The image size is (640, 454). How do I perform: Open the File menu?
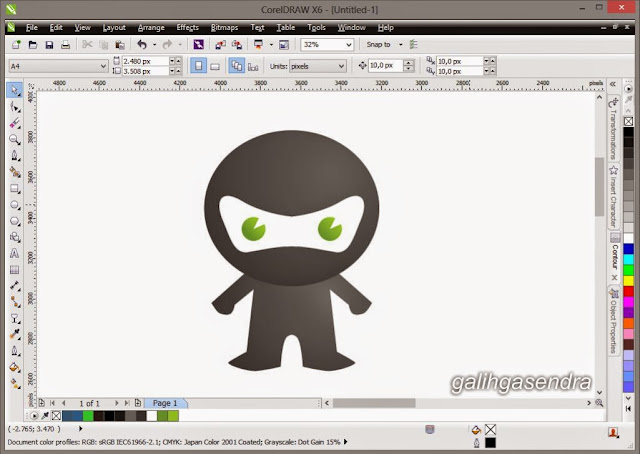click(31, 27)
